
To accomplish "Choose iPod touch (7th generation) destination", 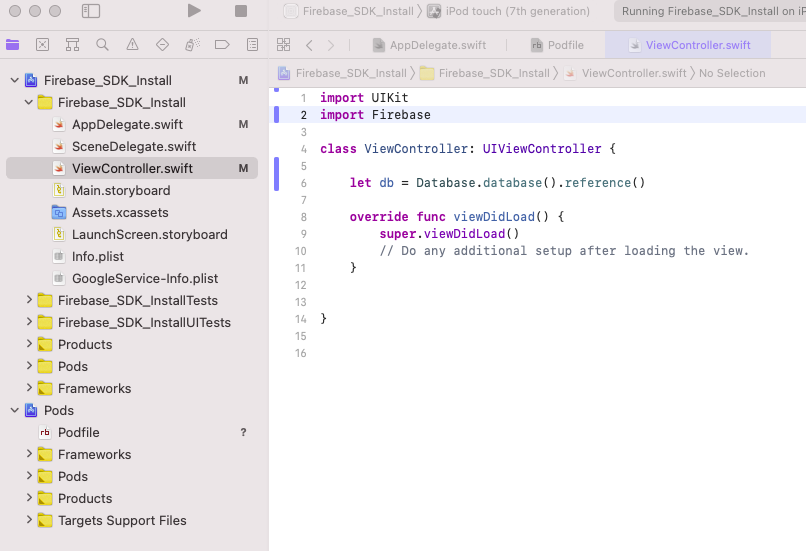I will (x=508, y=11).
